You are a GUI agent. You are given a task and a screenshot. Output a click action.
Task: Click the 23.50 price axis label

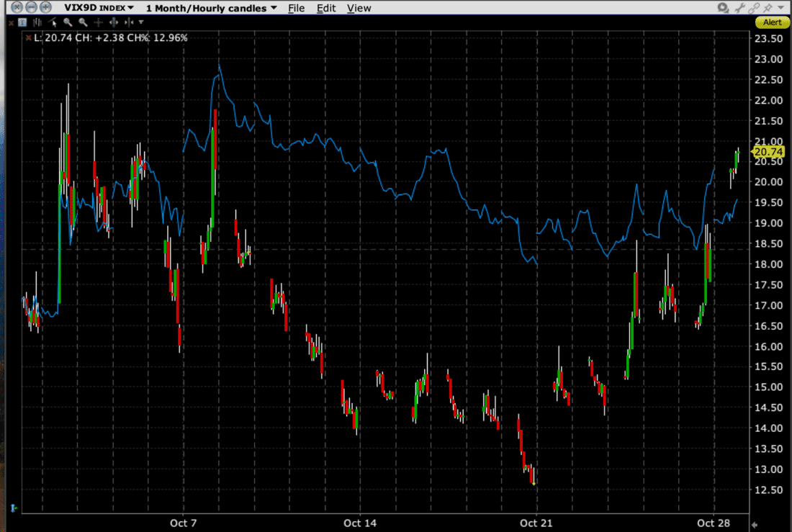tap(768, 39)
